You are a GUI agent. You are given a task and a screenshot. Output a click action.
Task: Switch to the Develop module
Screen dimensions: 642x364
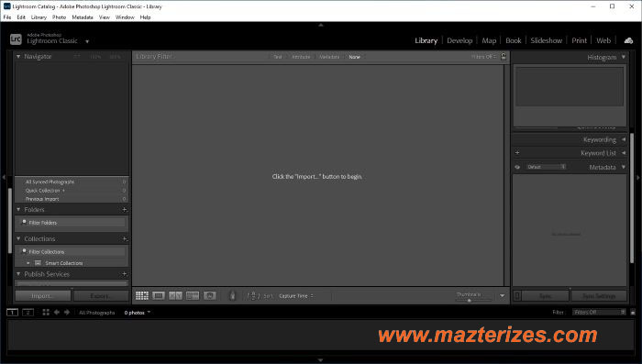(x=459, y=40)
